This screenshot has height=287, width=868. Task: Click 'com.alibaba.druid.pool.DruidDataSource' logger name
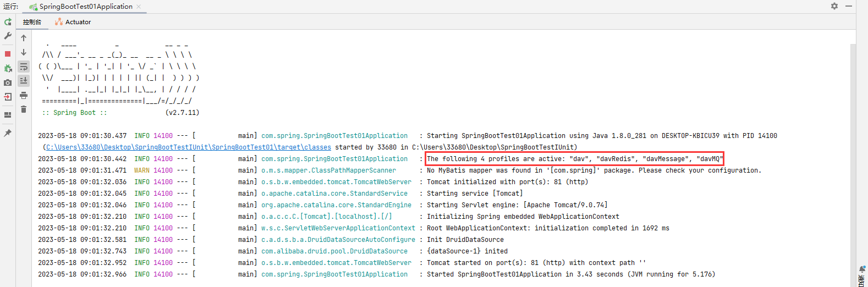point(334,251)
